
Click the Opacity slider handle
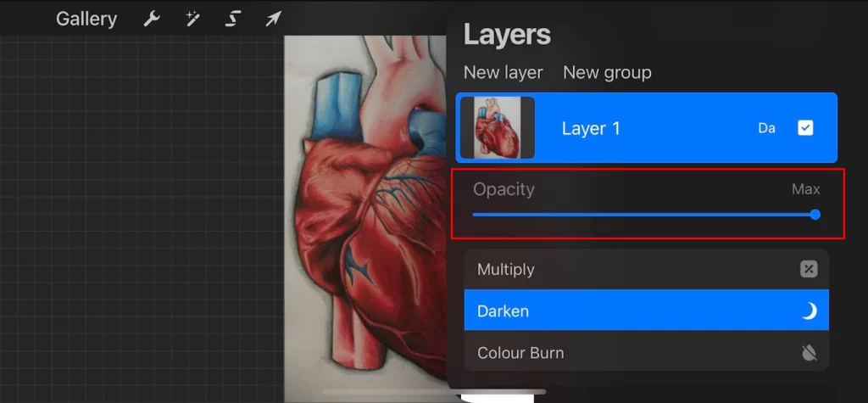click(x=815, y=215)
